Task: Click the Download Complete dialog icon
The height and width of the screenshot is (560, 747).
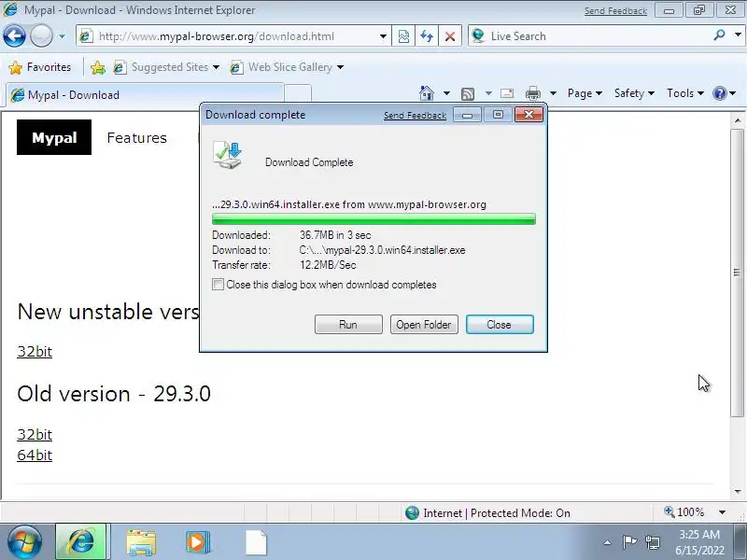Action: 228,155
